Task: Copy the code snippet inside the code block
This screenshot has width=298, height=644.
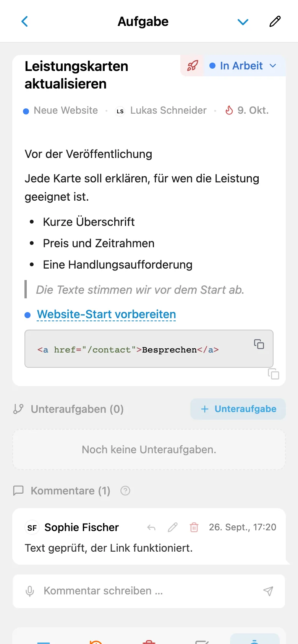Action: tap(259, 344)
